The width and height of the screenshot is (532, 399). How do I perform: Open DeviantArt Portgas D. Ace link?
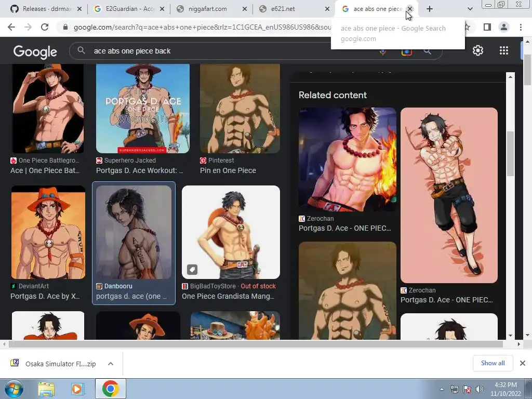click(45, 296)
